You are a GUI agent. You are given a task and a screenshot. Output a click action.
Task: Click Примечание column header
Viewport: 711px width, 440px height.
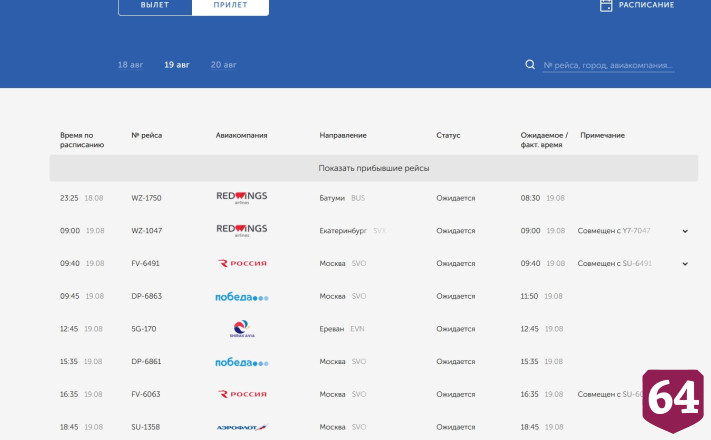pos(602,135)
